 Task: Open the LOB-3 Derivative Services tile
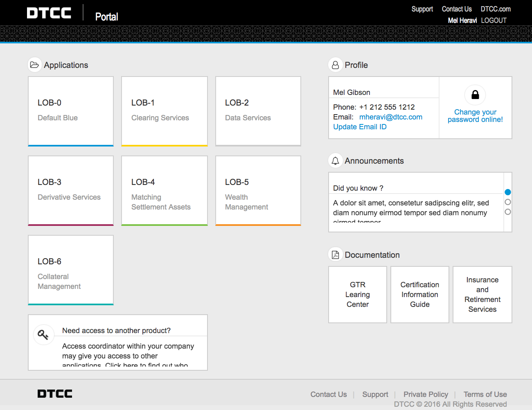pos(71,191)
